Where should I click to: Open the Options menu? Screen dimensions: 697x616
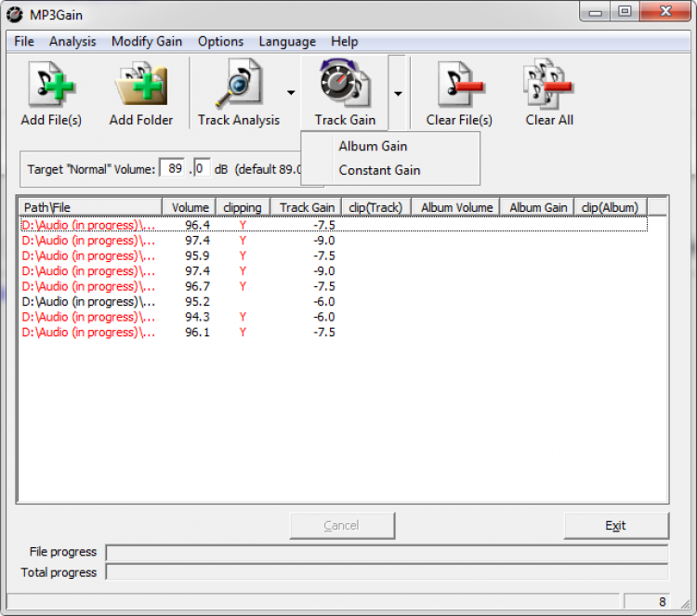pyautogui.click(x=220, y=41)
